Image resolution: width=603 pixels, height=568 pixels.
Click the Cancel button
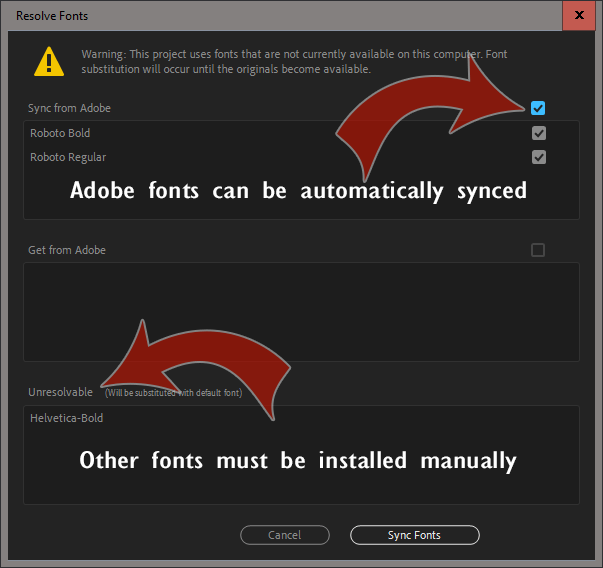285,535
